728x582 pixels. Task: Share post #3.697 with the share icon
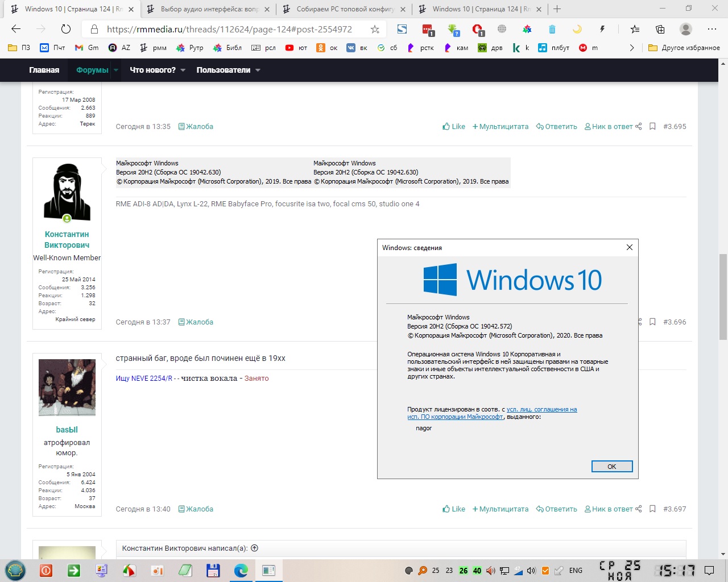[639, 509]
